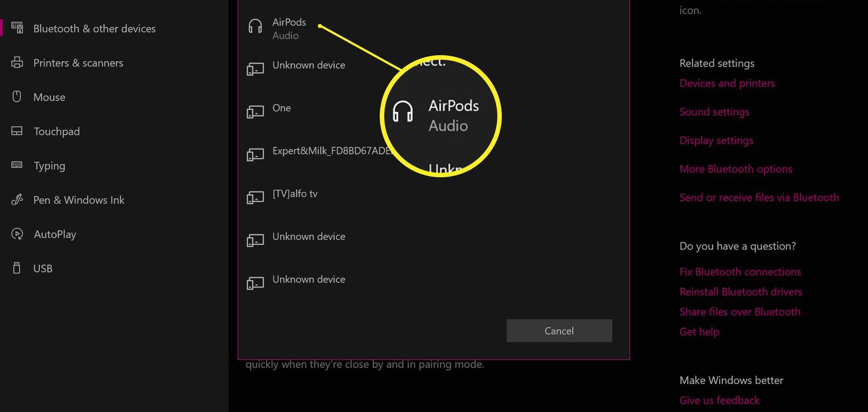Viewport: 868px width, 412px height.
Task: Cancel the add device dialog
Action: (x=559, y=331)
